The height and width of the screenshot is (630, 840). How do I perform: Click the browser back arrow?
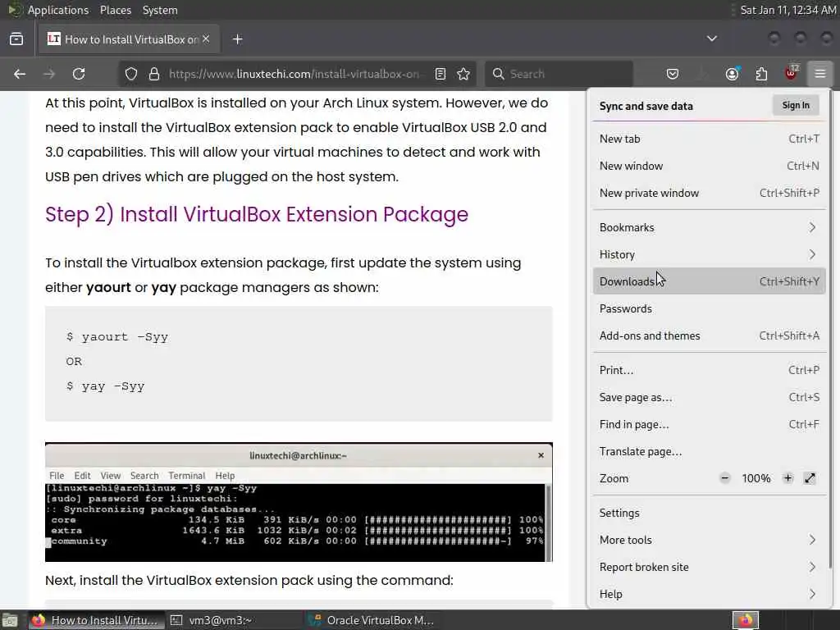pyautogui.click(x=20, y=74)
